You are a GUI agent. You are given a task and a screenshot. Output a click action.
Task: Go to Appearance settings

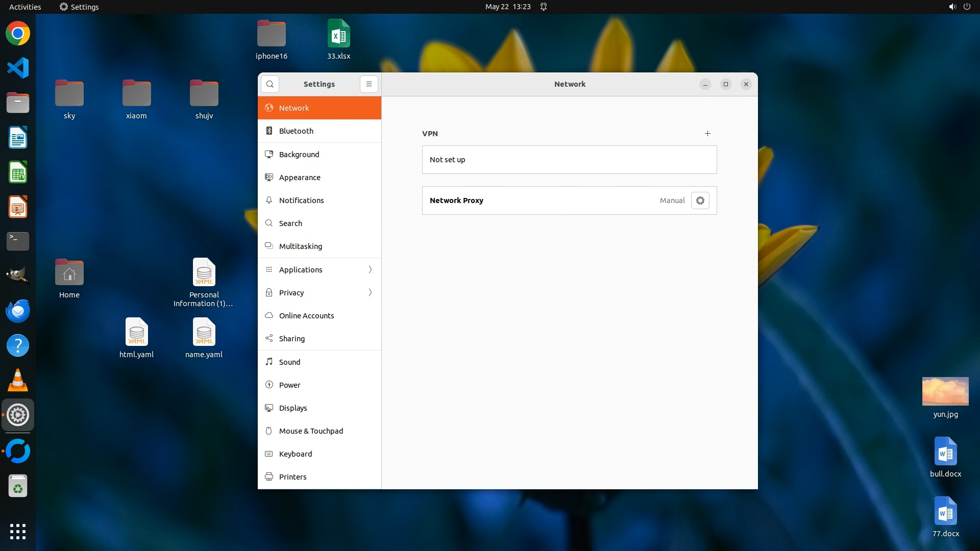pyautogui.click(x=300, y=178)
